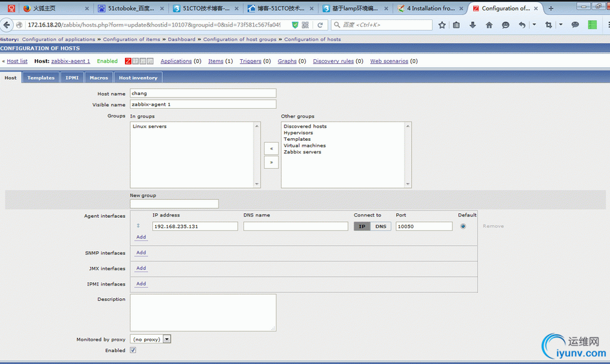Uncheck the Enabled checkbox

(x=133, y=350)
